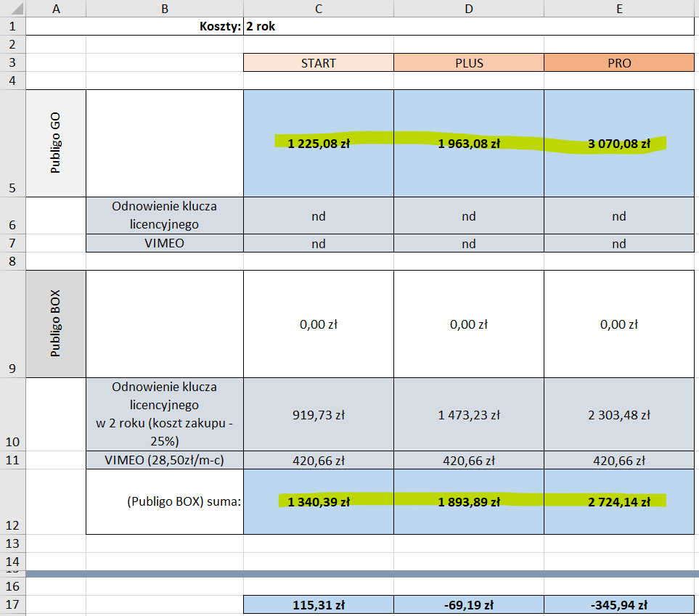Select the -345,94 zł difference cell
Viewport: 699px width, 616px height.
tap(618, 604)
